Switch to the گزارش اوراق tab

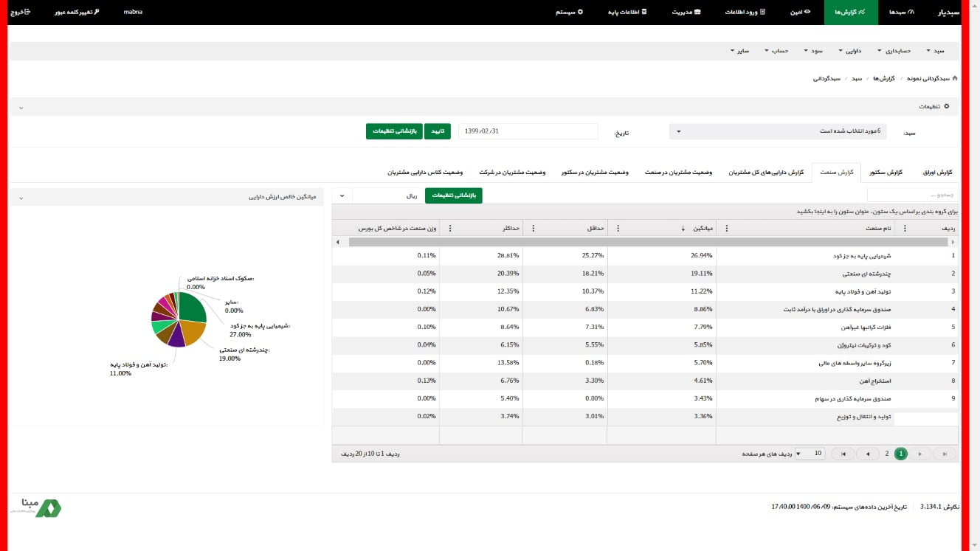[937, 173]
